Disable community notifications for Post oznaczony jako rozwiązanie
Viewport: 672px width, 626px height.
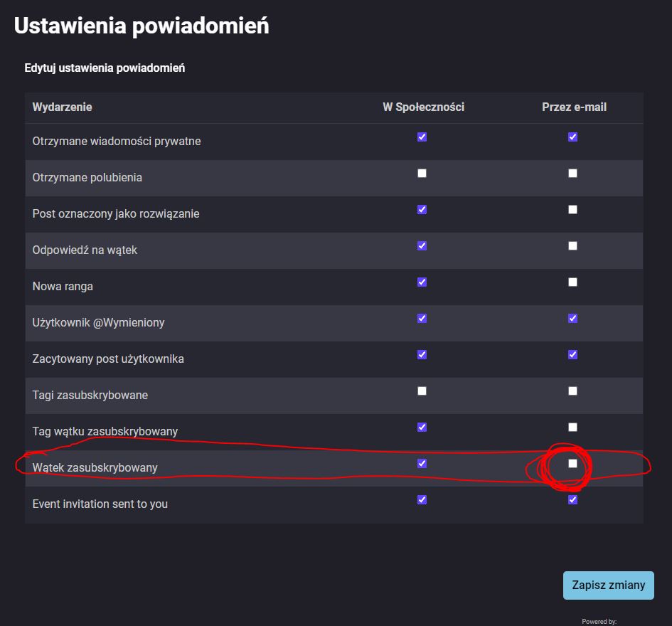click(x=422, y=209)
